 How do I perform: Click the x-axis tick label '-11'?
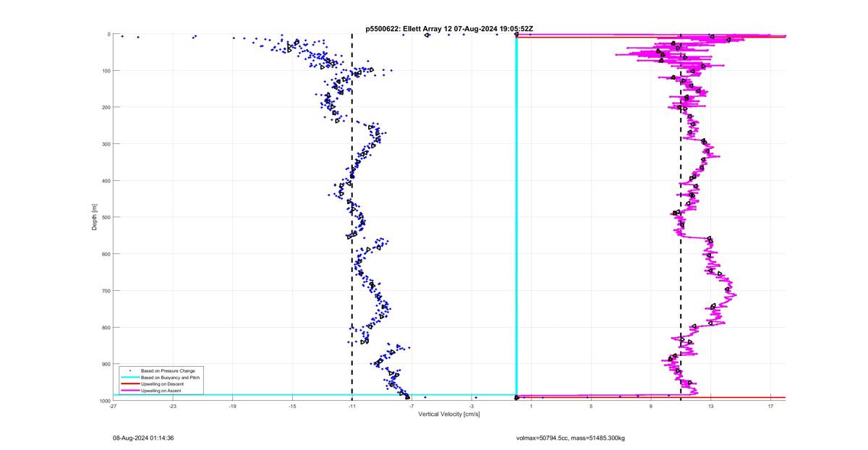[352, 406]
